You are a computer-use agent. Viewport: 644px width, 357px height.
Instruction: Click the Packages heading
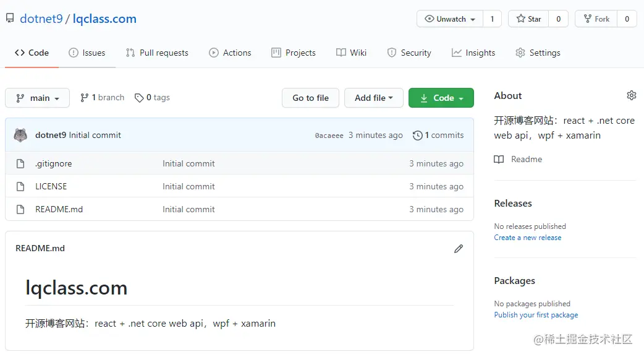tap(515, 280)
